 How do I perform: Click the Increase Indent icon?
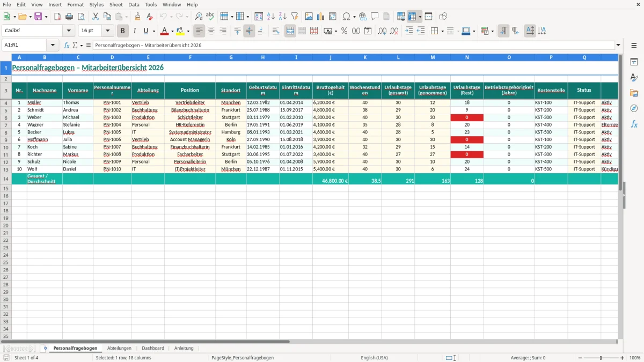pos(409,31)
